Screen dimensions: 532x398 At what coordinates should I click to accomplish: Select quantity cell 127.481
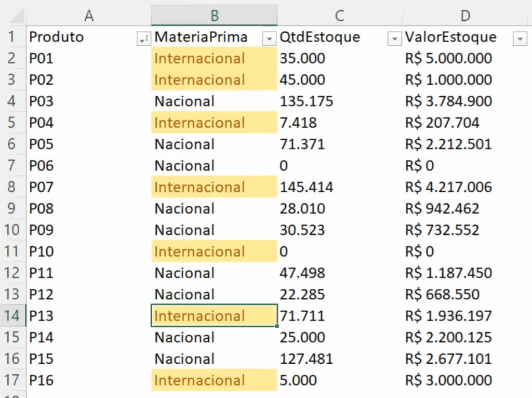340,359
